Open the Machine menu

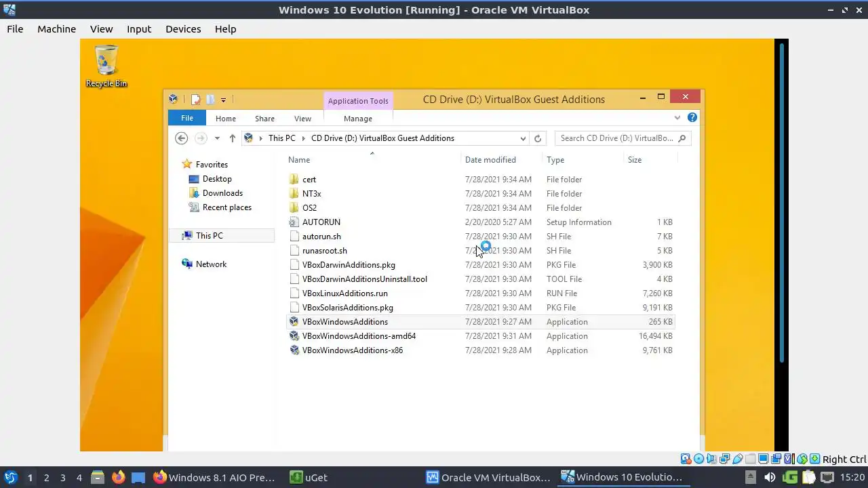click(56, 29)
